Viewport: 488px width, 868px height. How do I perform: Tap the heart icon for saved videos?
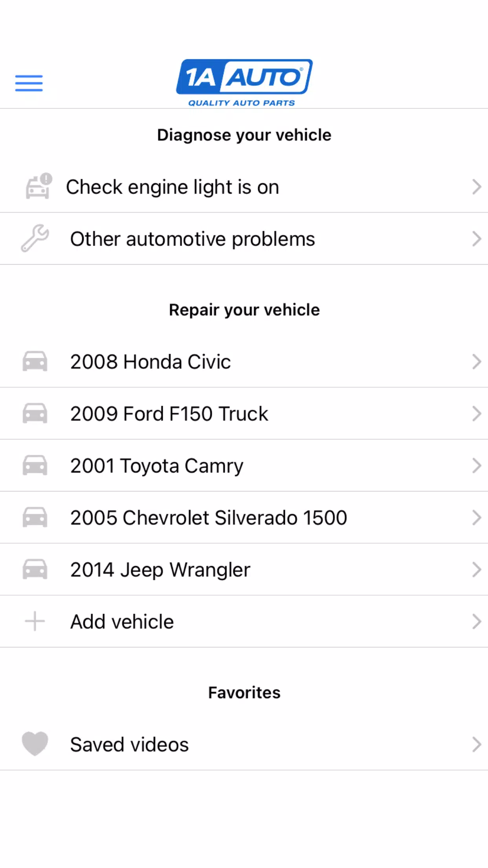[35, 744]
